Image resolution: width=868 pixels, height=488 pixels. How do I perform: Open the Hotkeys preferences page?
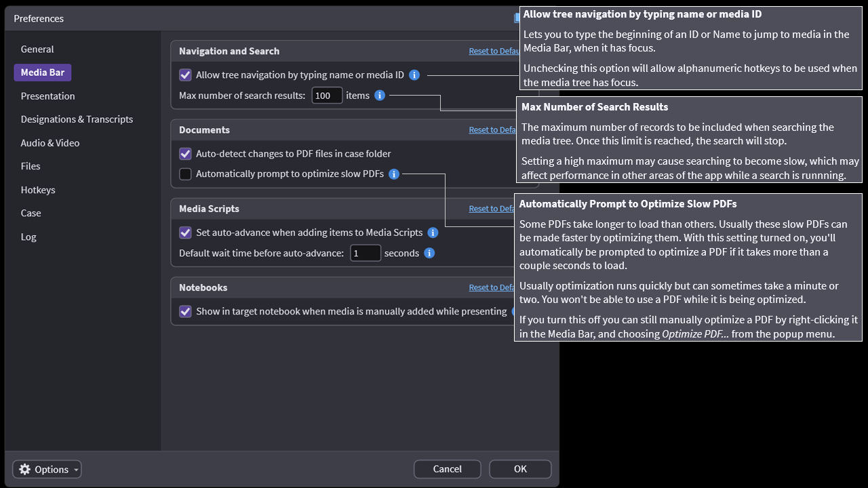point(38,190)
